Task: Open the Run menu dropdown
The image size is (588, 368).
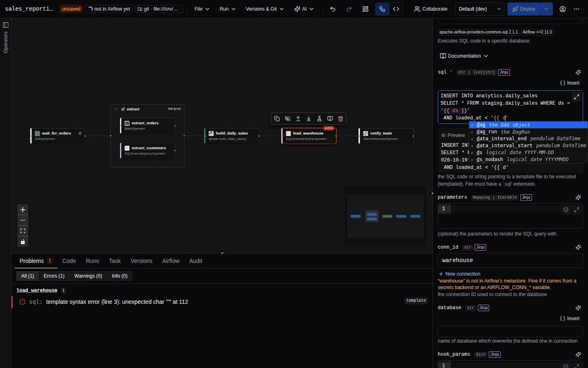Action: [x=227, y=9]
